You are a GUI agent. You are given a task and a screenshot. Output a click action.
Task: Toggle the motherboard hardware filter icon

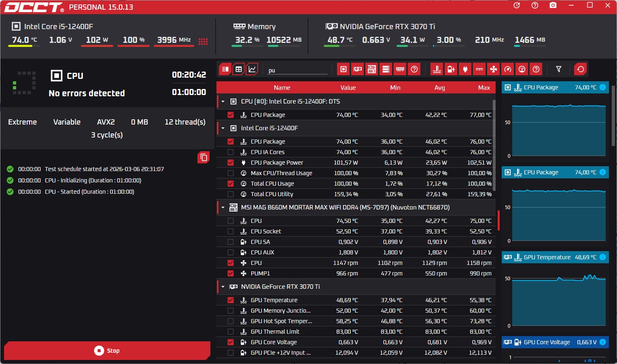372,69
